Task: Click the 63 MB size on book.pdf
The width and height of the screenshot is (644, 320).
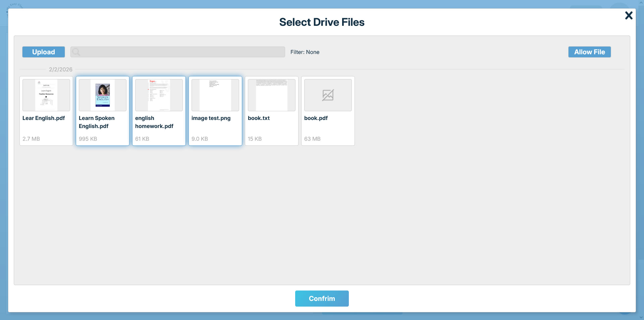Action: [x=312, y=139]
